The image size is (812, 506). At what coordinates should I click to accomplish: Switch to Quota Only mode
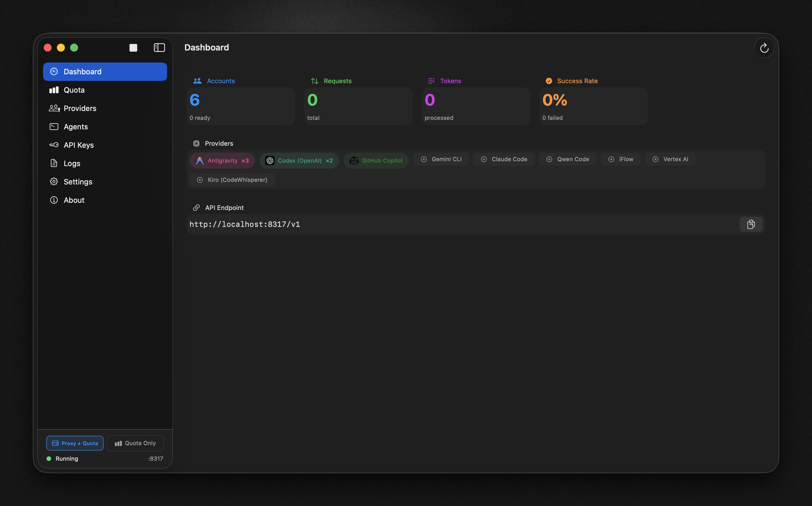pos(135,443)
